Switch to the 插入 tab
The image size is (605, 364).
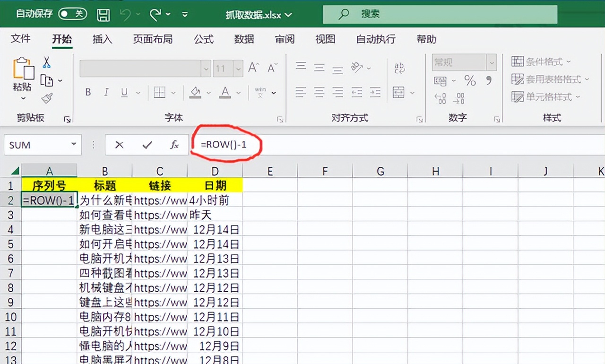[102, 39]
